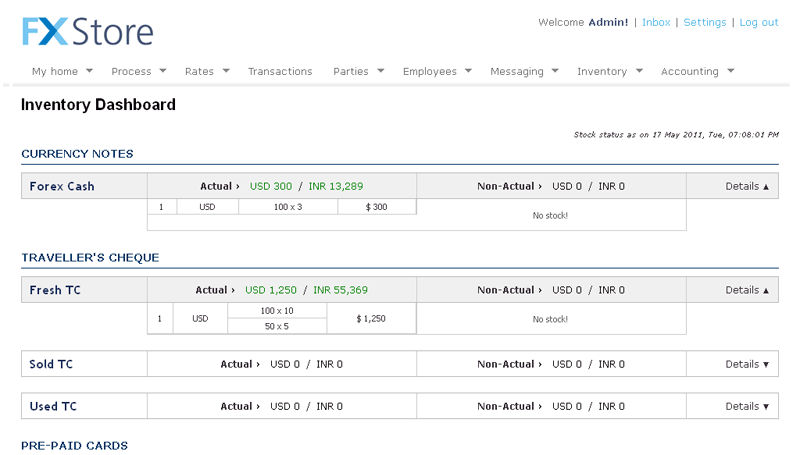Open the Inventory menu

[609, 72]
